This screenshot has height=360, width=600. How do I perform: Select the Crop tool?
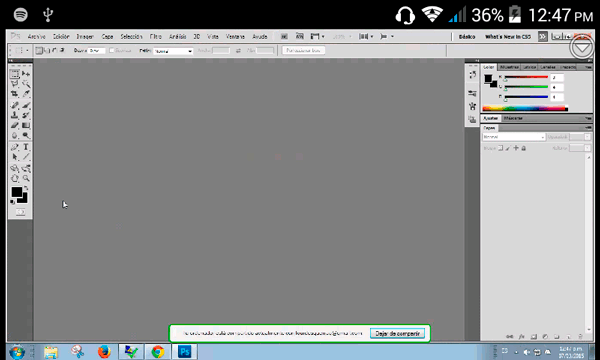pyautogui.click(x=15, y=94)
